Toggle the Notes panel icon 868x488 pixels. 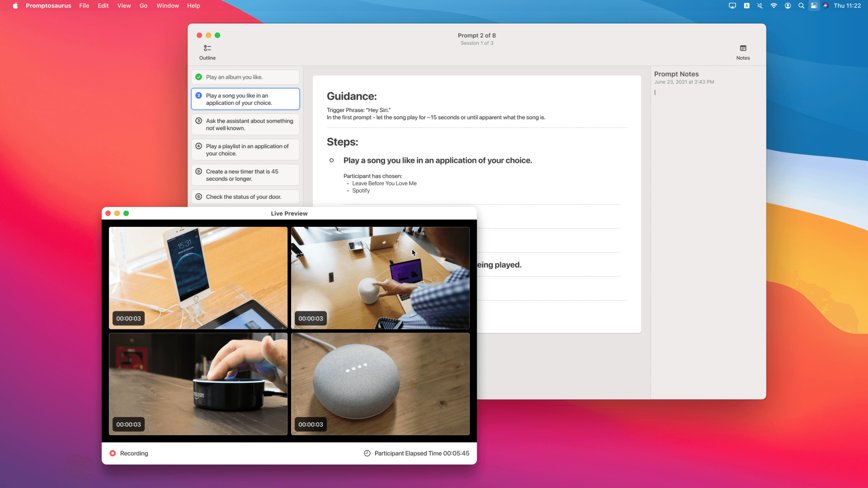pos(743,48)
